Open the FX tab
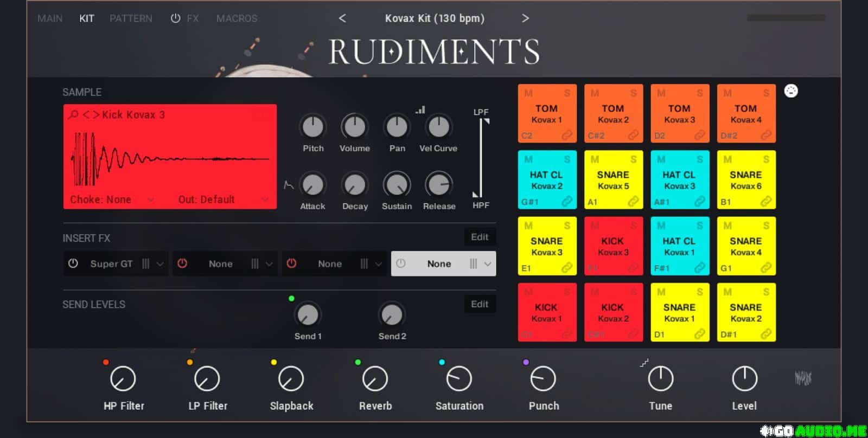 (x=193, y=18)
